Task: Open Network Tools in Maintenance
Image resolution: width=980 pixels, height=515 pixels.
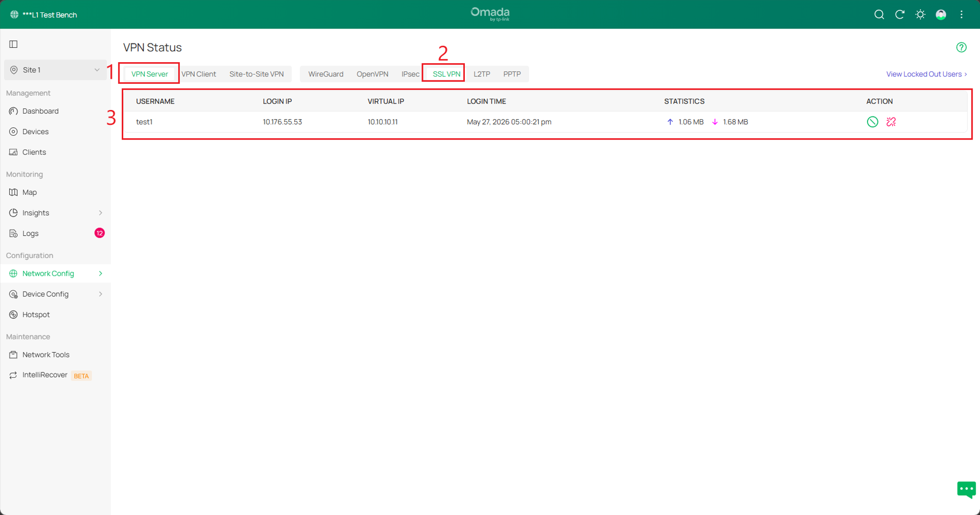Action: pos(46,355)
